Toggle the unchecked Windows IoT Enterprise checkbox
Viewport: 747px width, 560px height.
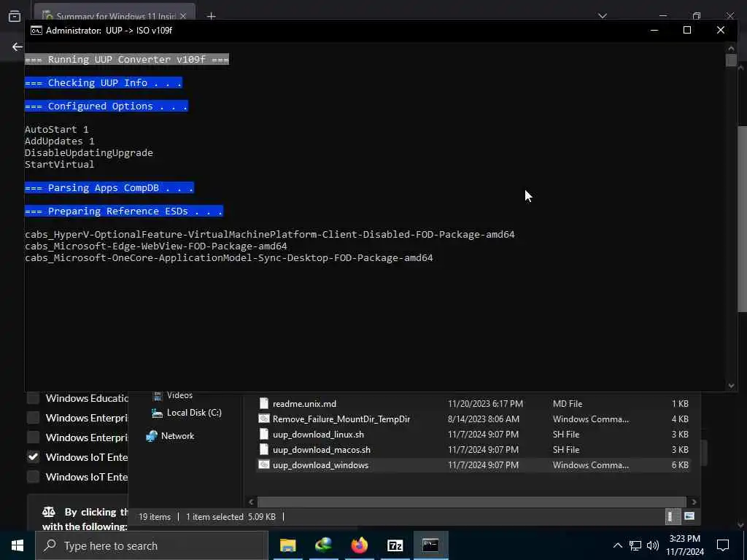pyautogui.click(x=33, y=477)
